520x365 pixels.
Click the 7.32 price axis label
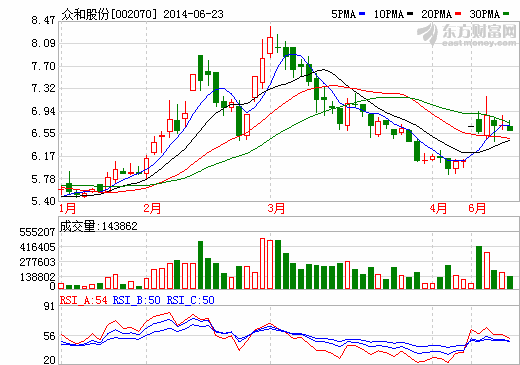coord(43,88)
